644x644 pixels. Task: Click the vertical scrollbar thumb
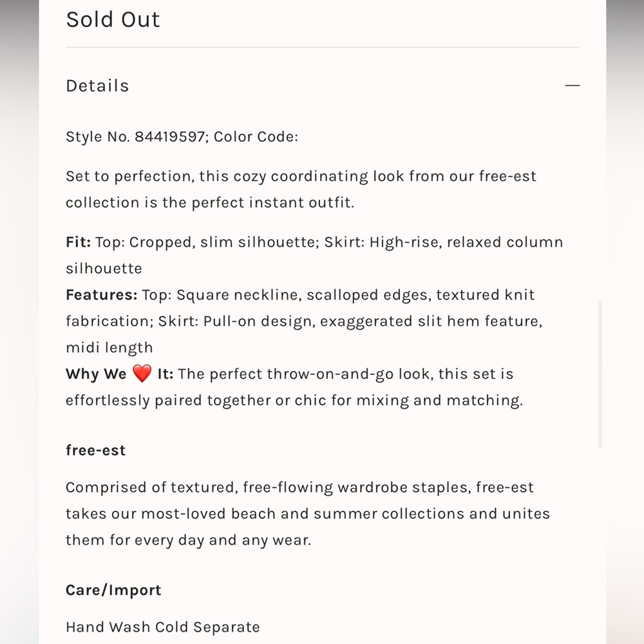(x=600, y=374)
